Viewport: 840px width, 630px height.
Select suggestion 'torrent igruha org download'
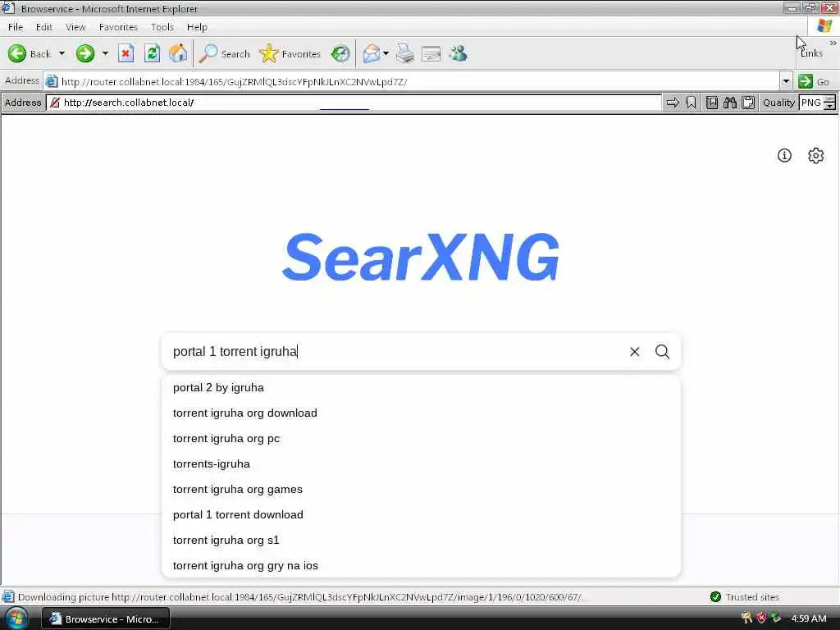click(x=421, y=413)
